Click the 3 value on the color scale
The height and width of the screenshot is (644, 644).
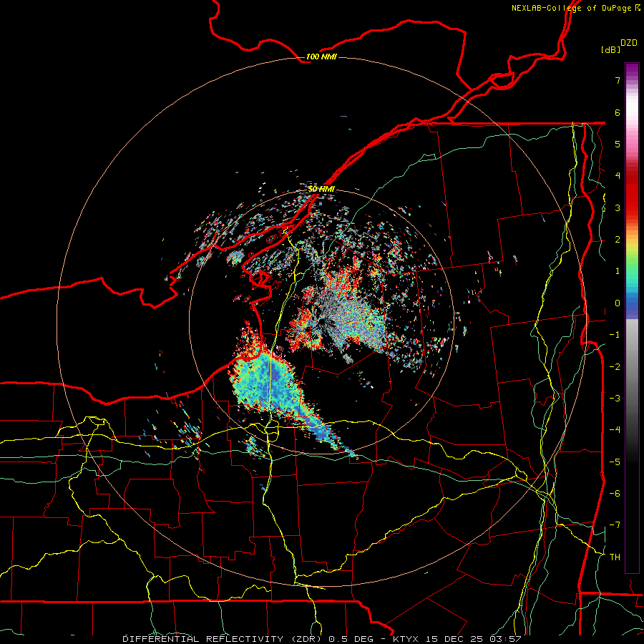click(x=617, y=208)
